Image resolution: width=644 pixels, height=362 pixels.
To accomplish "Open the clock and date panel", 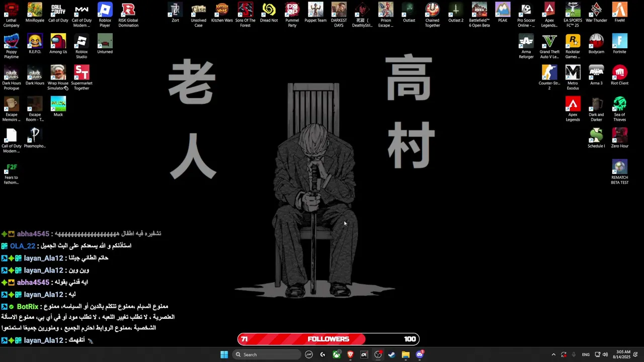I will [x=621, y=354].
